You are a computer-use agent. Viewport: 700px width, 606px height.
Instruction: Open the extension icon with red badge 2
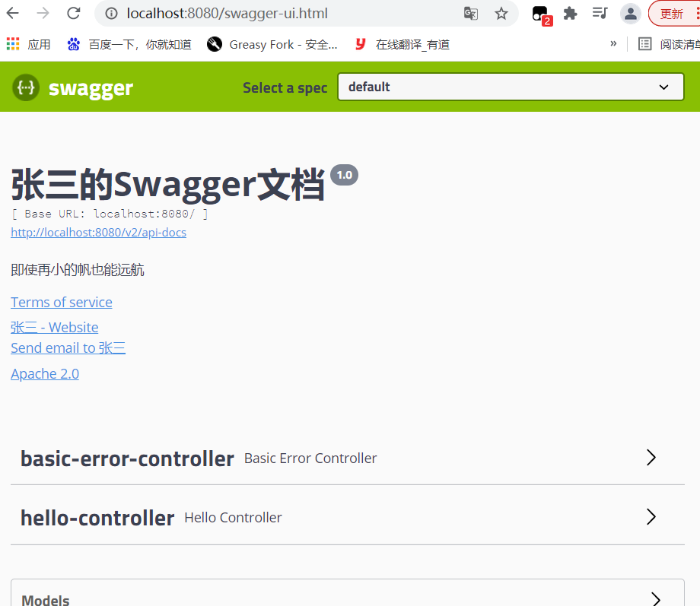542,14
